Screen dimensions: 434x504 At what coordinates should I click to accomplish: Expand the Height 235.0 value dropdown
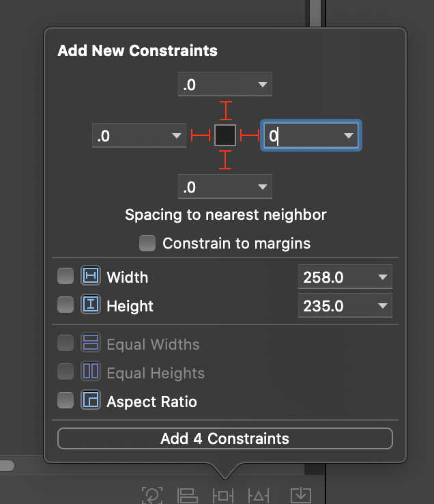(382, 306)
